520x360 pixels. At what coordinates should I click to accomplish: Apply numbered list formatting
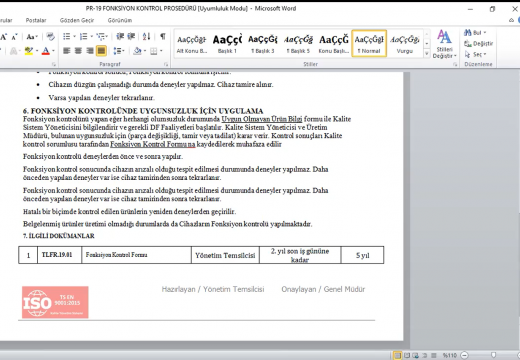pyautogui.click(x=84, y=36)
